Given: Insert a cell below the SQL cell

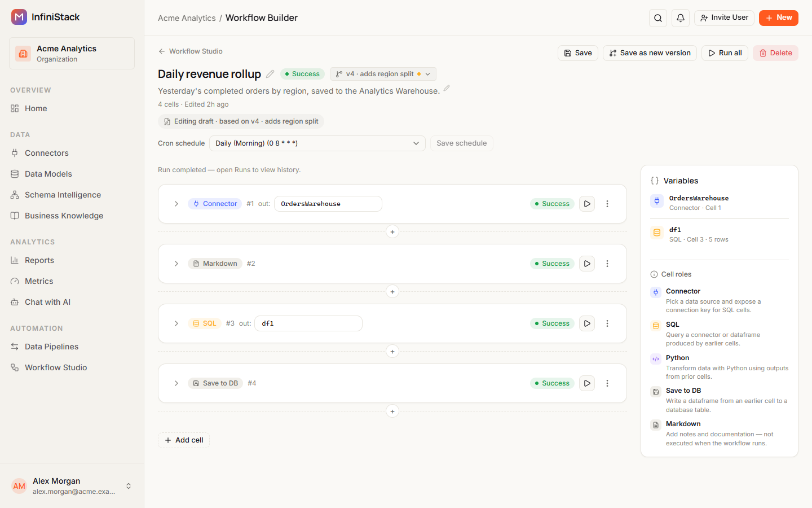Looking at the screenshot, I should [x=392, y=352].
